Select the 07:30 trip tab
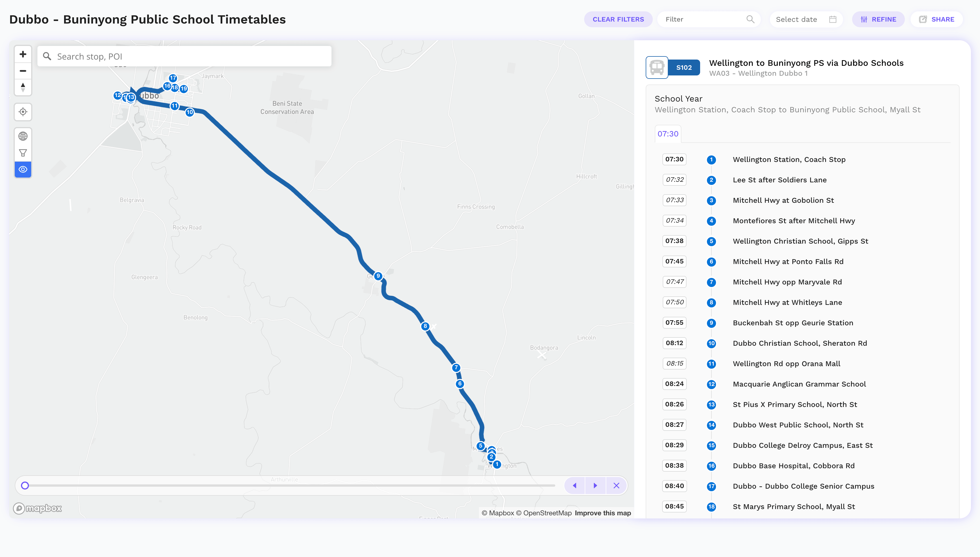This screenshot has width=980, height=557. click(x=668, y=134)
